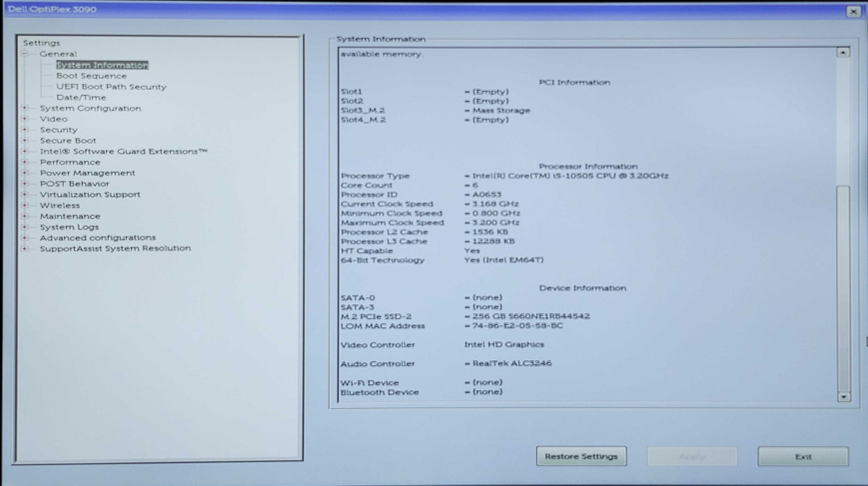Click the Exit button
Viewport: 868px width, 486px height.
pos(803,457)
